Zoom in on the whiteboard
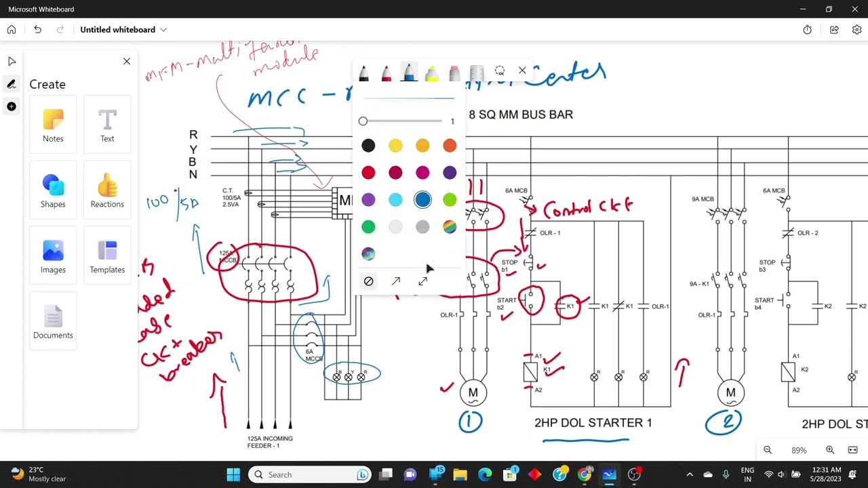Screen dimensions: 868x488 pos(830,450)
